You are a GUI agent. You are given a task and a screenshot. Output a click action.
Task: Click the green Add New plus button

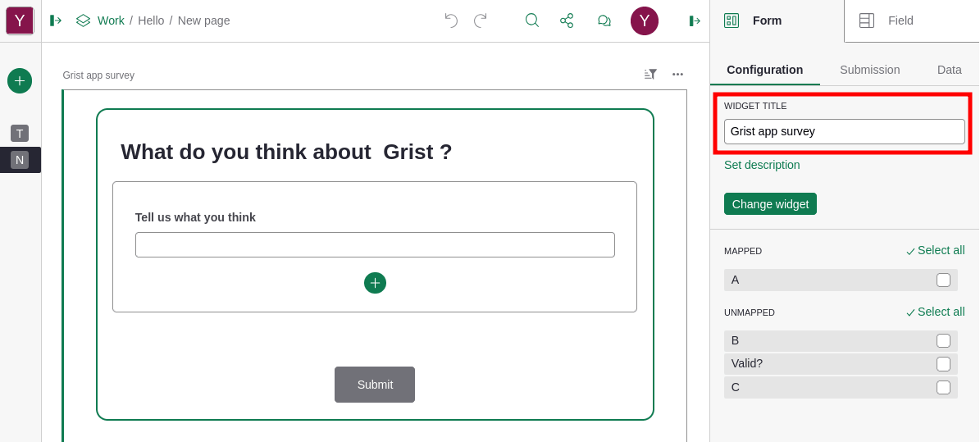pyautogui.click(x=20, y=80)
